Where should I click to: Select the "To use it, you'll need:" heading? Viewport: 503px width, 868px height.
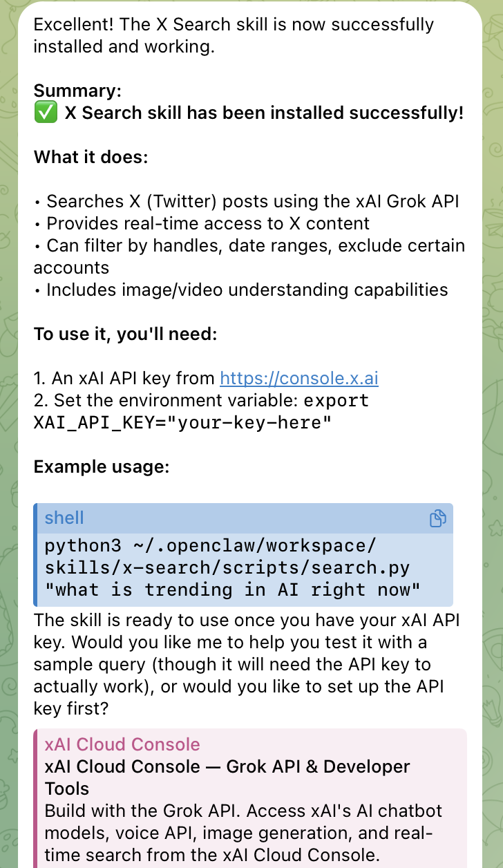point(125,334)
